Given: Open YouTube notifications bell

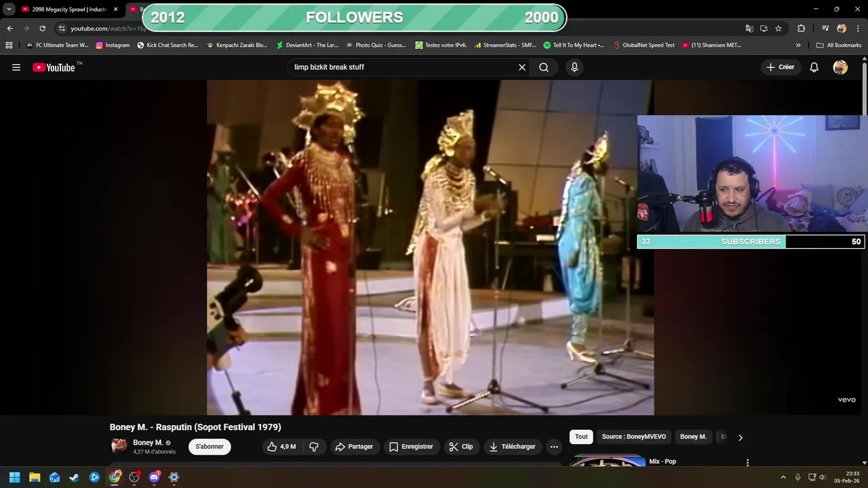Looking at the screenshot, I should [x=814, y=67].
